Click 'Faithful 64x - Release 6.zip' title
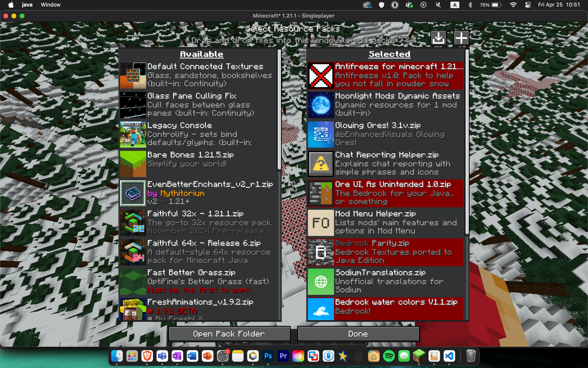The width and height of the screenshot is (588, 368). (x=204, y=243)
